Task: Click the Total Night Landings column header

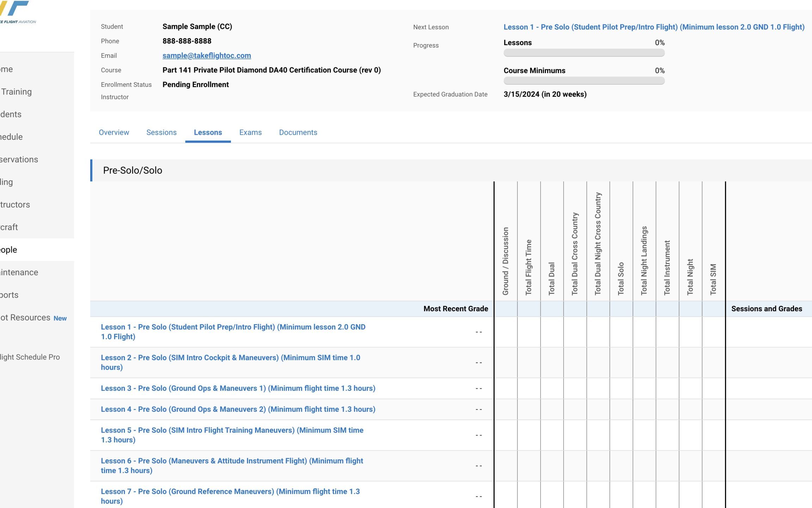Action: point(644,261)
